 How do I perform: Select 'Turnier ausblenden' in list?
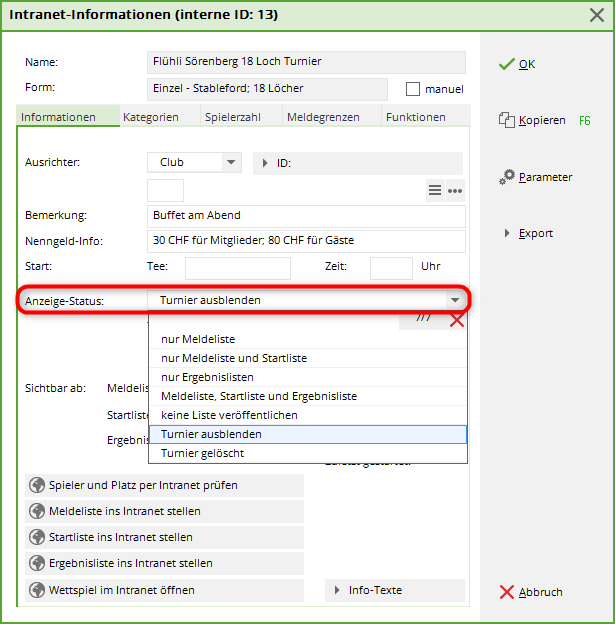tap(308, 434)
